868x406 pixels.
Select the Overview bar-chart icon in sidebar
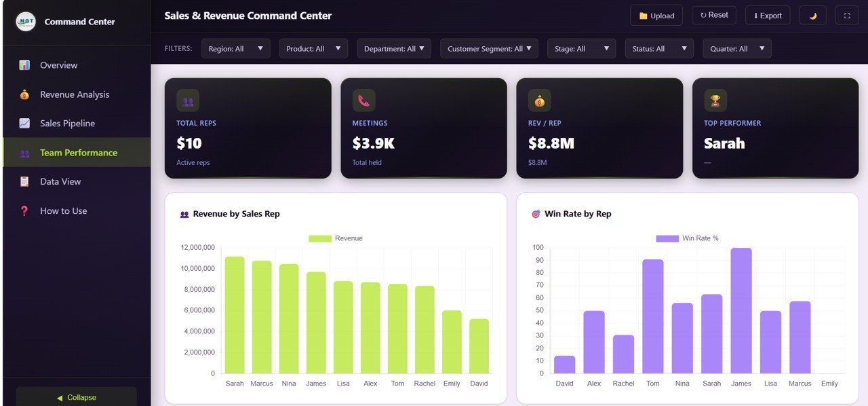coord(26,64)
